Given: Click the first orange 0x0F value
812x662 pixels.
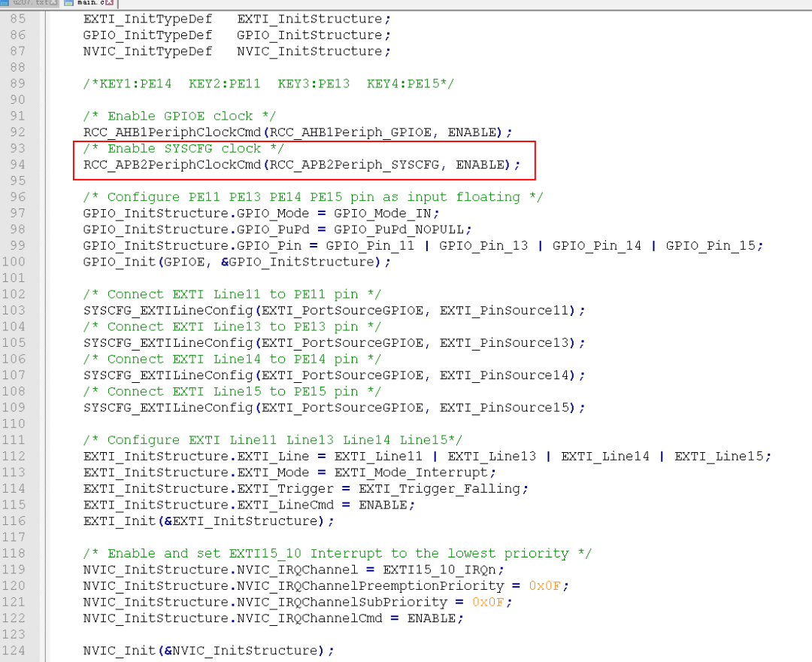Looking at the screenshot, I should tap(544, 586).
